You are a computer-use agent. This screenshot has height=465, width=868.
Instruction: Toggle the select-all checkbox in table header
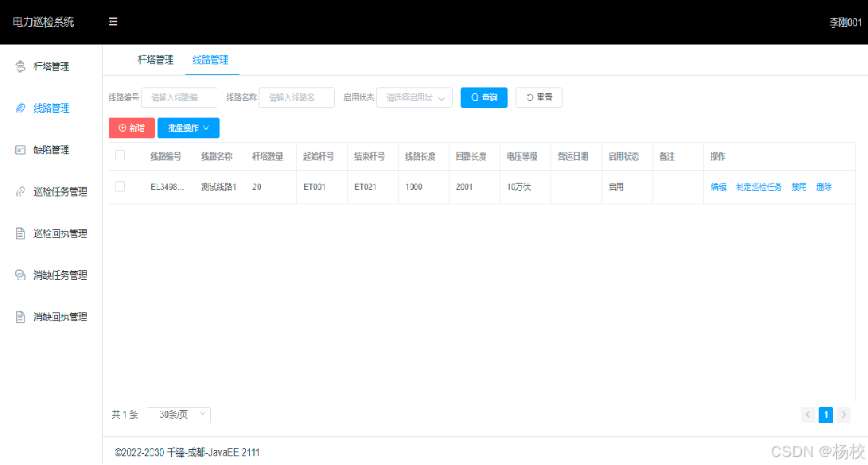tap(120, 156)
